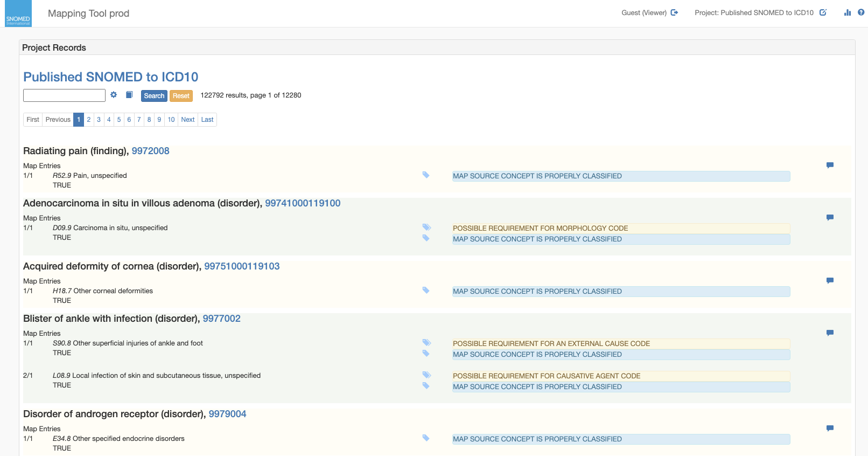
Task: Open concept link 9979004
Action: [x=227, y=414]
